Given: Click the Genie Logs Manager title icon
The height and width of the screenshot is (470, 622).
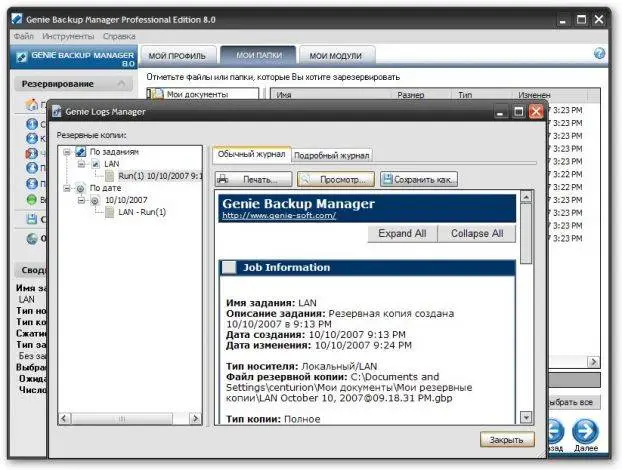Looking at the screenshot, I should 57,111.
